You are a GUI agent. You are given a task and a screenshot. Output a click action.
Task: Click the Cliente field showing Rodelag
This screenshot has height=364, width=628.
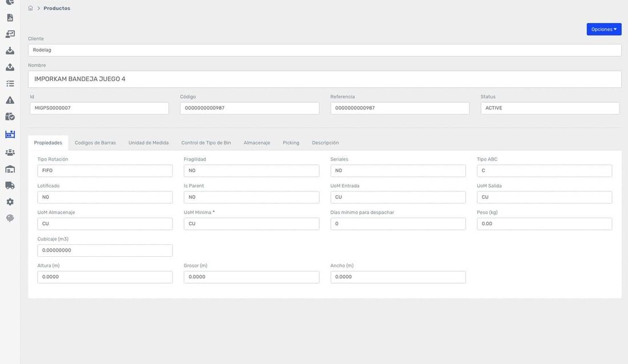325,50
